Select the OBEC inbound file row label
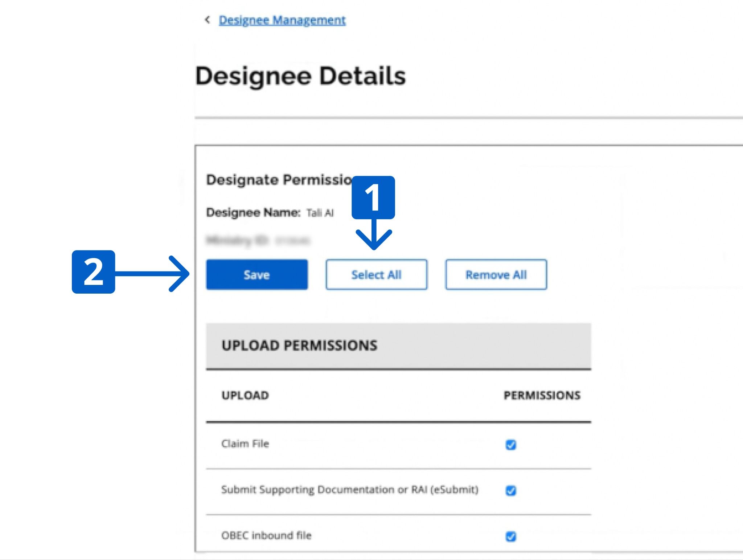743x560 pixels. pos(266,535)
